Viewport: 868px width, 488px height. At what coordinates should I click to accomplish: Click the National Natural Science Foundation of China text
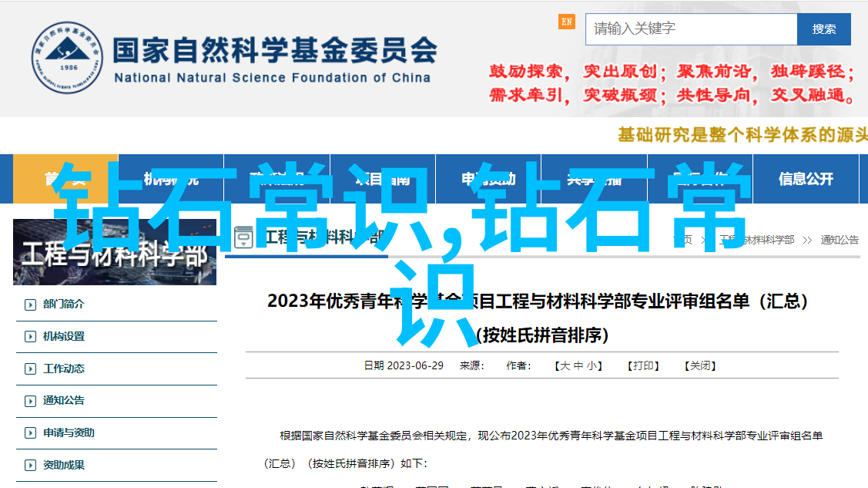pos(273,78)
